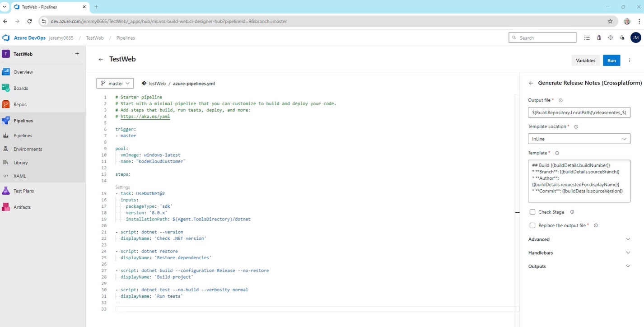Click the TestWeb repository name in file path
Viewport: 644px width, 327px height.
tap(157, 84)
